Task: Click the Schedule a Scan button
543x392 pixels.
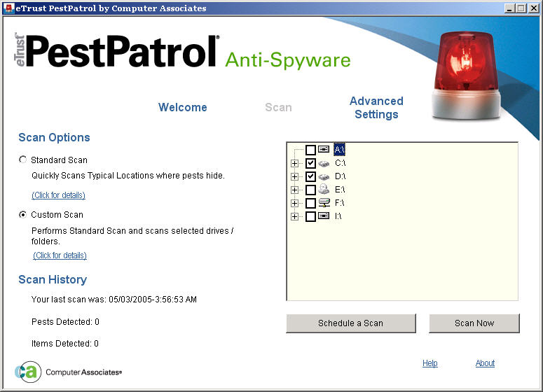Action: click(351, 323)
